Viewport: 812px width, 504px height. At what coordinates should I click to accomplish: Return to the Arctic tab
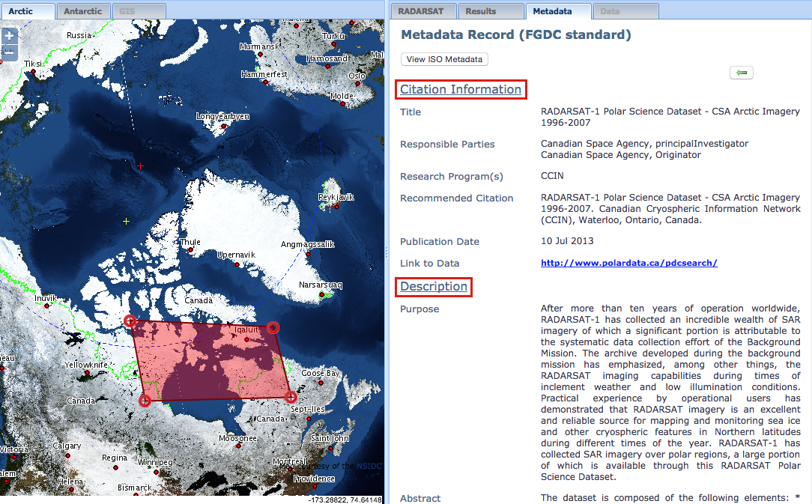coord(28,10)
